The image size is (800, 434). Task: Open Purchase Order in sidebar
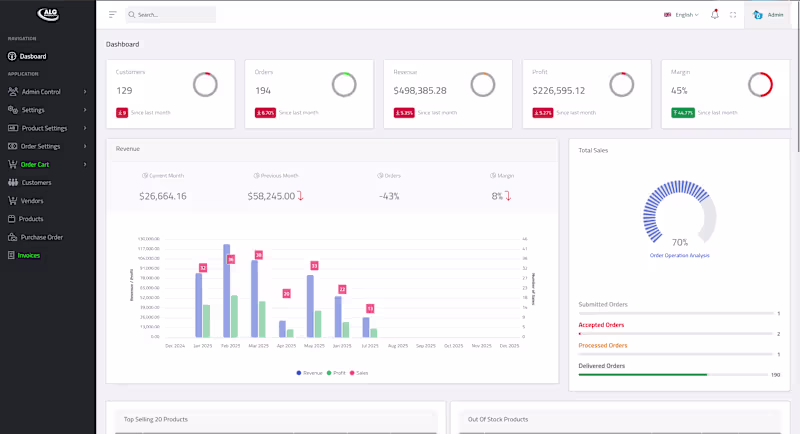click(41, 237)
